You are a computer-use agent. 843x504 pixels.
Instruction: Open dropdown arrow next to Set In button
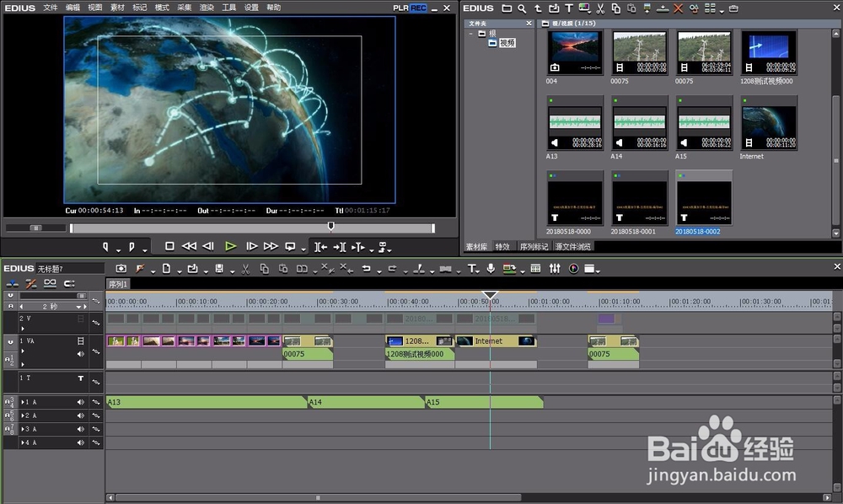click(119, 249)
